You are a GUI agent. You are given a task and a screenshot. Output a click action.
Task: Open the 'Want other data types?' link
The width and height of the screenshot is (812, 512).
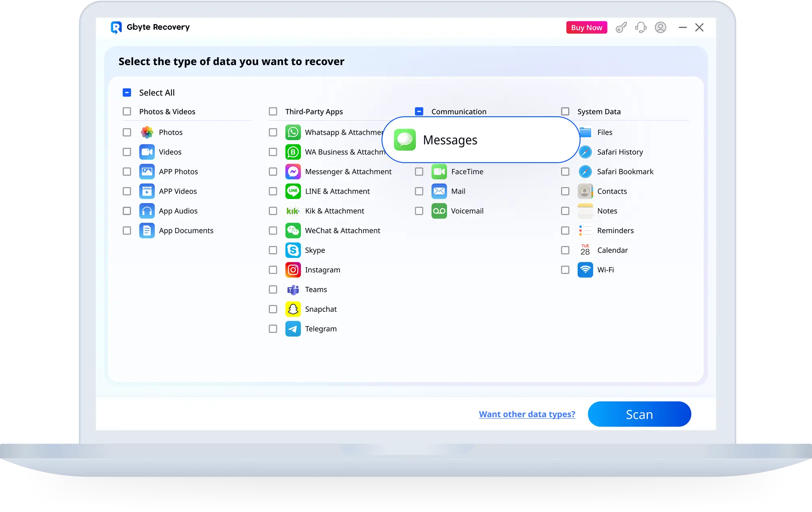click(527, 414)
